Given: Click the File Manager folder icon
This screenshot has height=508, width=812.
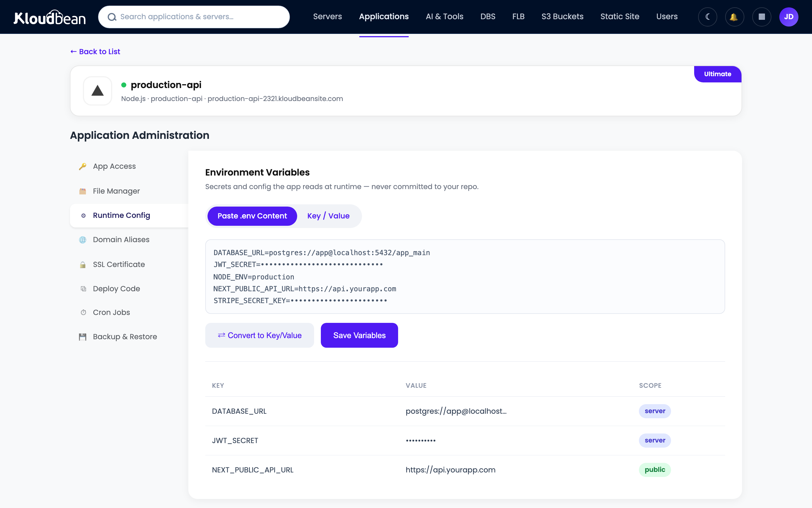Looking at the screenshot, I should coord(83,191).
